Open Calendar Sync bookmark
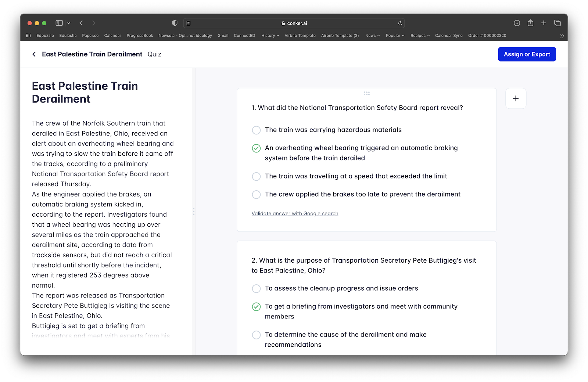This screenshot has height=382, width=588. tap(449, 36)
